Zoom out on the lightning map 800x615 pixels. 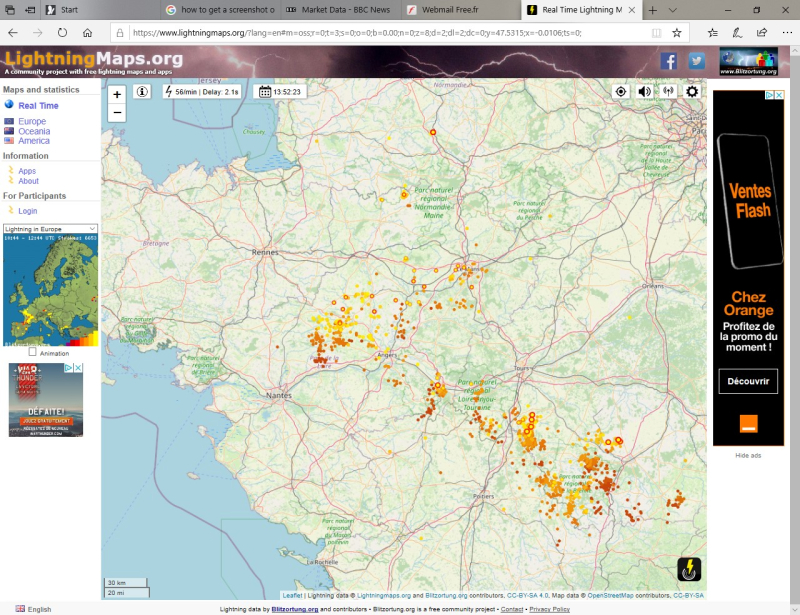tap(117, 112)
